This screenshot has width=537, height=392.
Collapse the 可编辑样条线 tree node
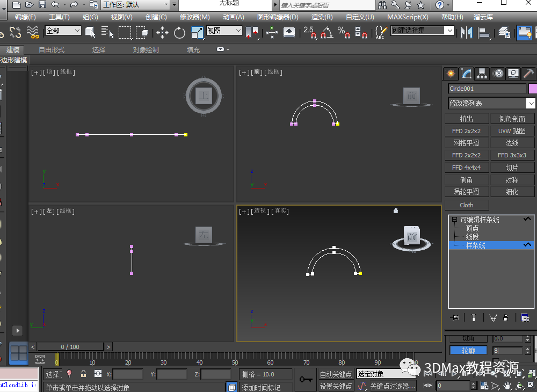click(x=454, y=220)
